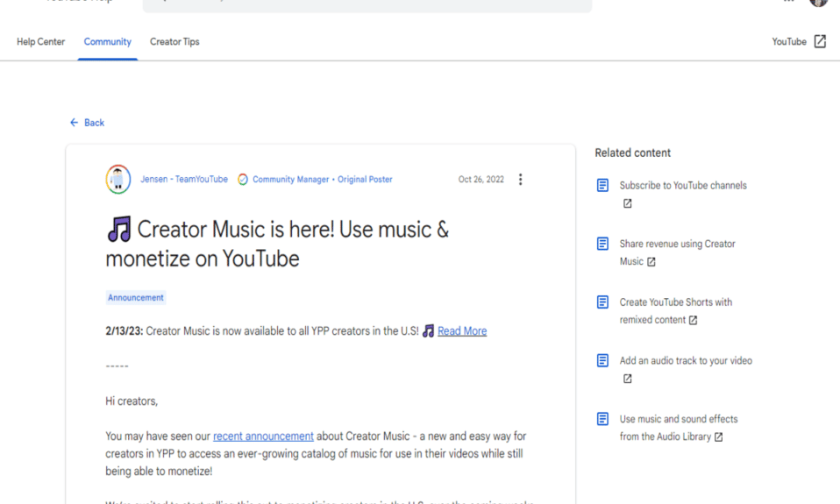
Task: Click the Community Manager badge icon
Action: coord(243,180)
